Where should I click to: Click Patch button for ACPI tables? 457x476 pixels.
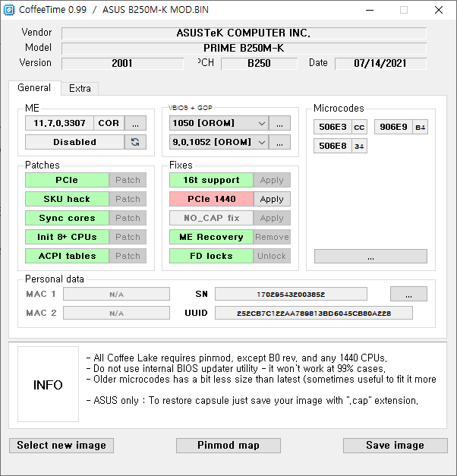[128, 256]
